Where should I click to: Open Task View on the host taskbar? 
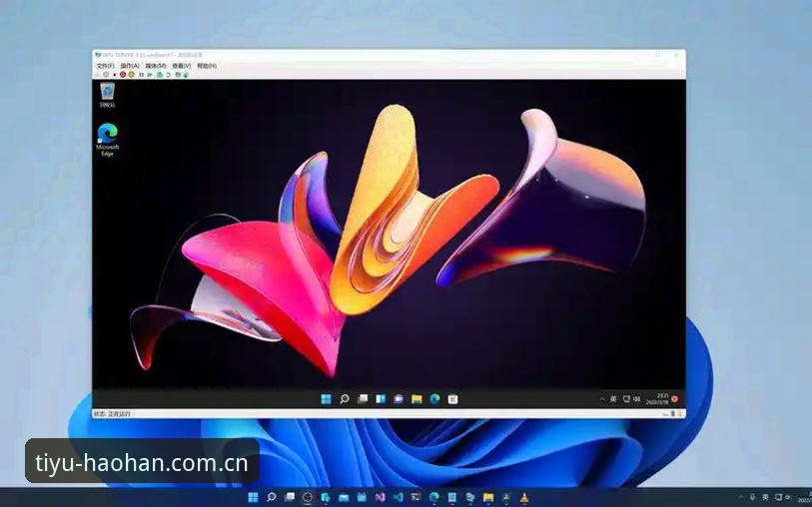click(x=290, y=497)
